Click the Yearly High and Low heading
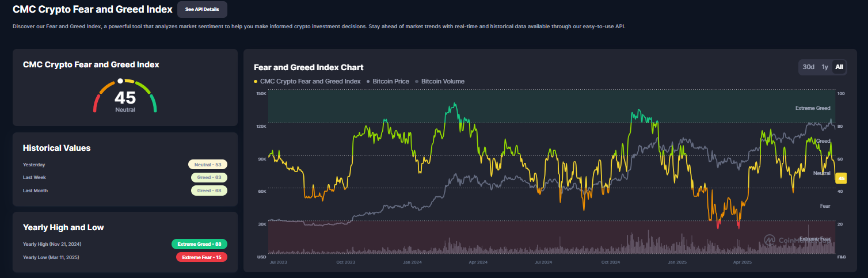Screen dimensions: 868x278 (63, 227)
